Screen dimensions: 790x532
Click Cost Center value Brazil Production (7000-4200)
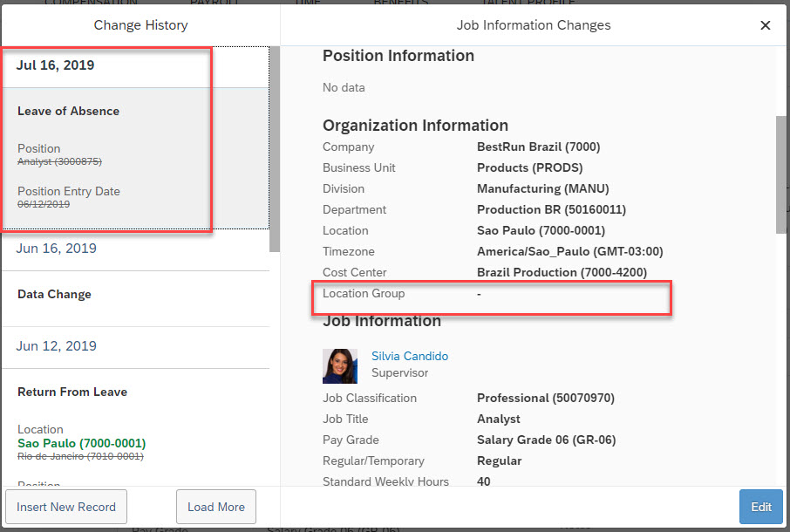coord(562,273)
